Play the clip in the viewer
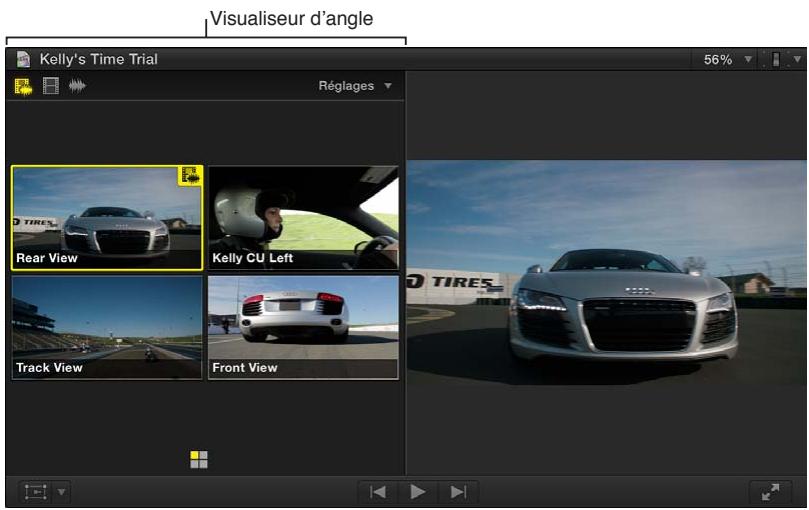Viewport: 809px width, 510px height. tap(417, 492)
